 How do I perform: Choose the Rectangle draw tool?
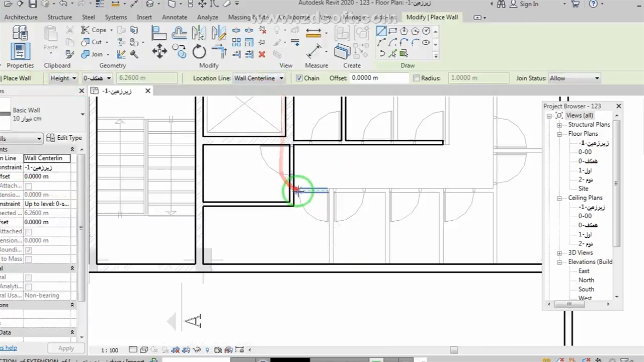(x=393, y=31)
